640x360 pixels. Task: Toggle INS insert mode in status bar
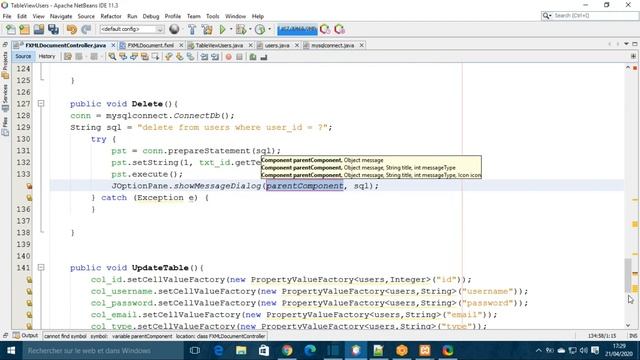[x=633, y=336]
